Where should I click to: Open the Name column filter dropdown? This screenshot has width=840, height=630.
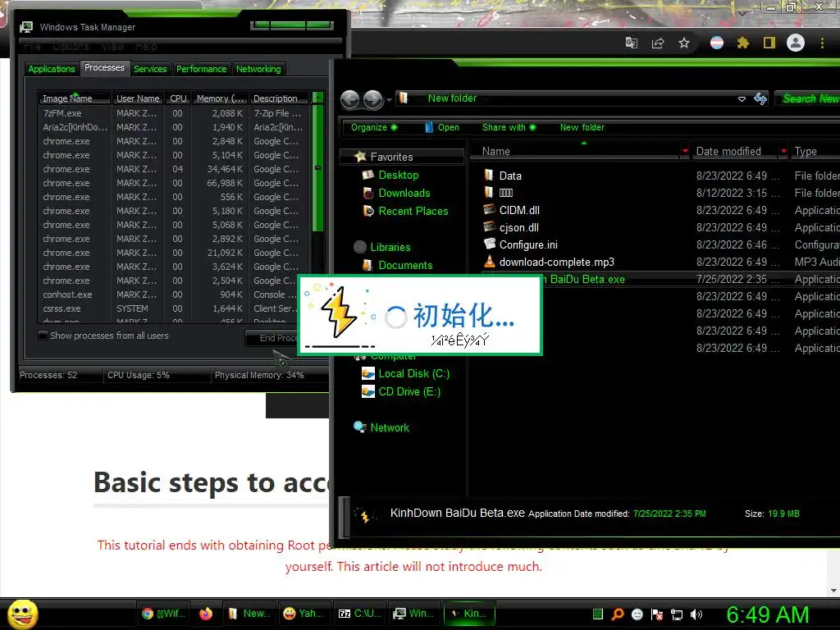coord(685,152)
